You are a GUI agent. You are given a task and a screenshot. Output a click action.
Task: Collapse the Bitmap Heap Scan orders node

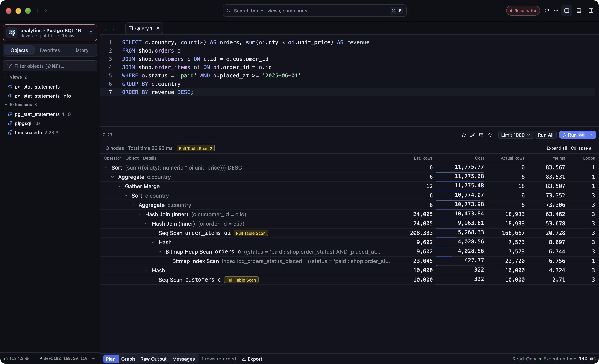pyautogui.click(x=160, y=252)
